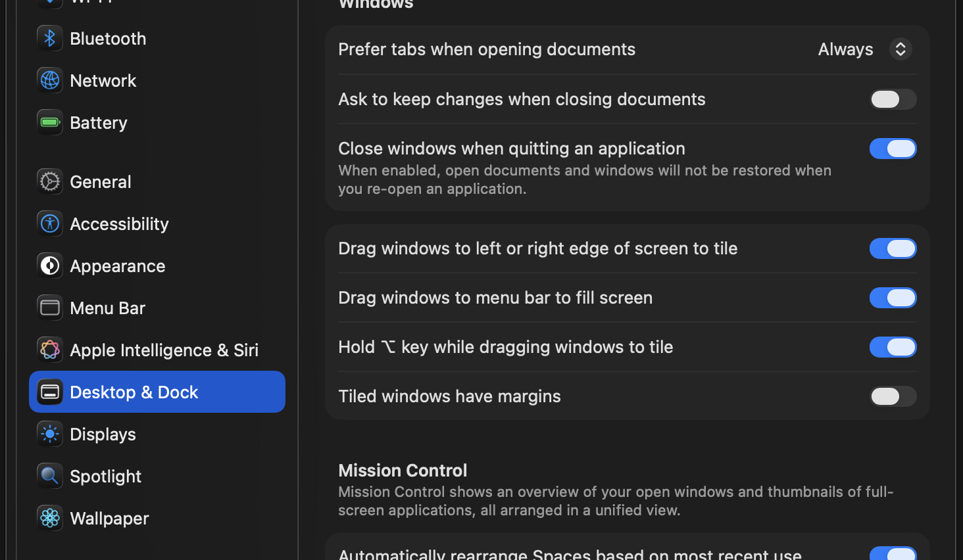Select Menu Bar in the sidebar
Image resolution: width=963 pixels, height=560 pixels.
(107, 308)
